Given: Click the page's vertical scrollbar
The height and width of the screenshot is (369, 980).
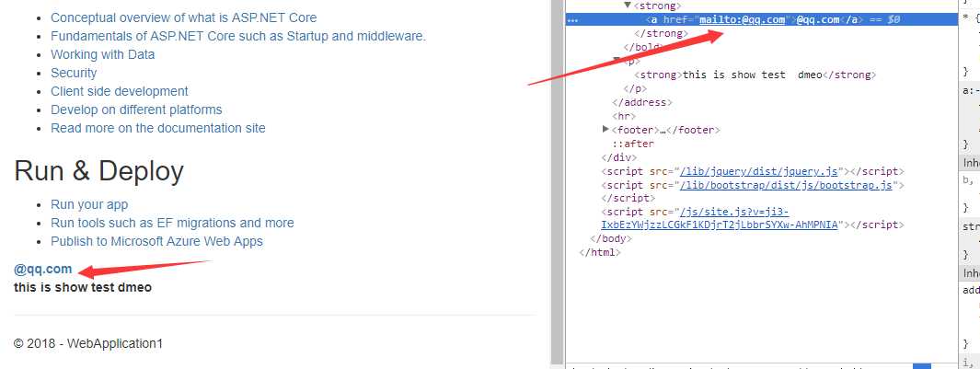Looking at the screenshot, I should 557,184.
